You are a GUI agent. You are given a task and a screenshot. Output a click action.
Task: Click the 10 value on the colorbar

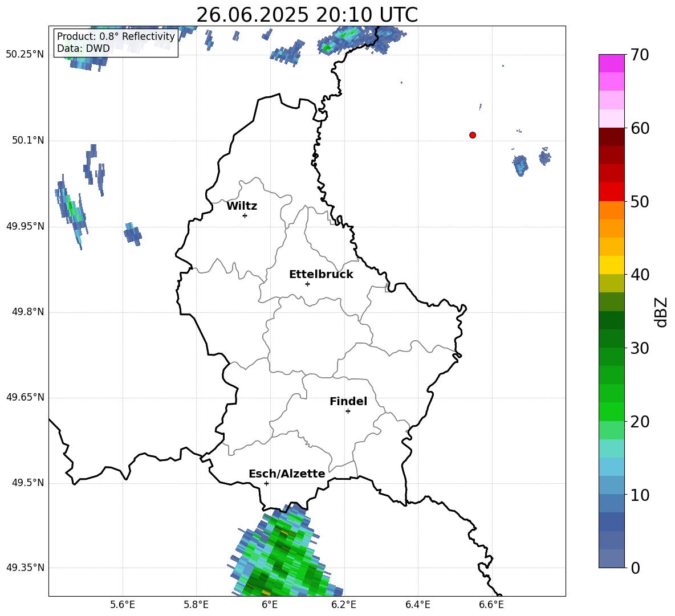(640, 495)
